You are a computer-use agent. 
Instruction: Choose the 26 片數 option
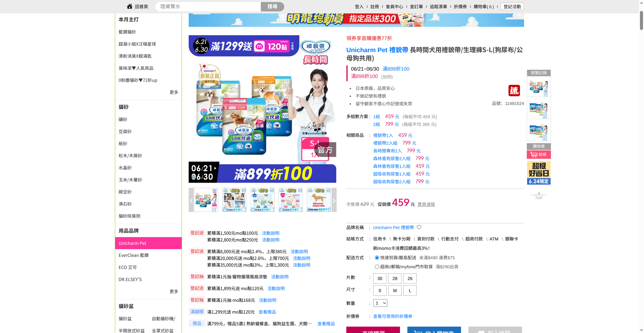coord(410,278)
